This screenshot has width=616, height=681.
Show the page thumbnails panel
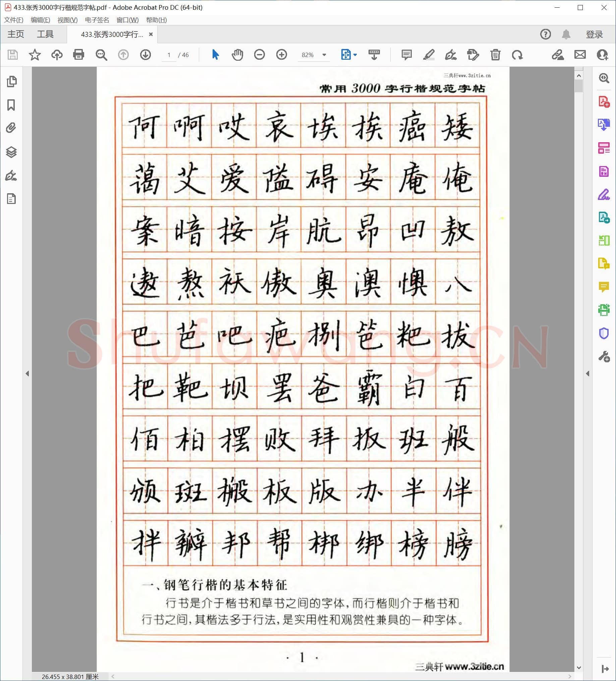click(12, 82)
